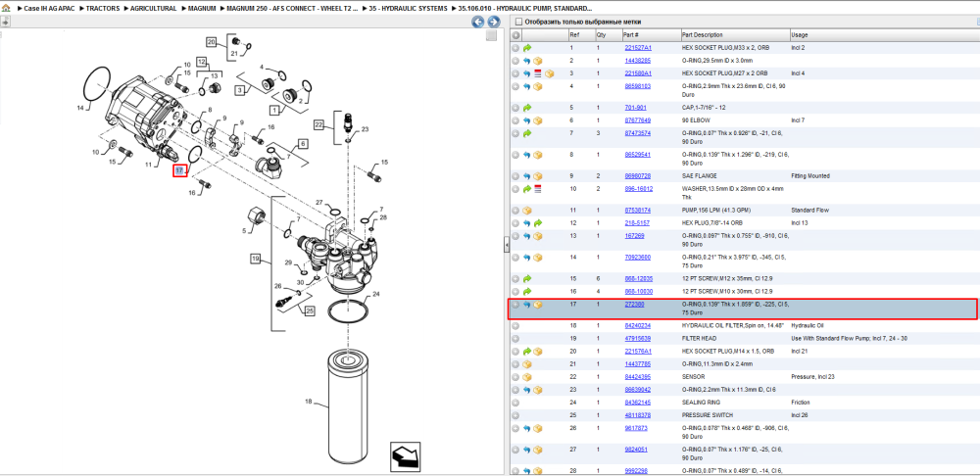Click green arrow icon in Ref 15 row
Image resolution: width=980 pixels, height=476 pixels.
[x=527, y=278]
